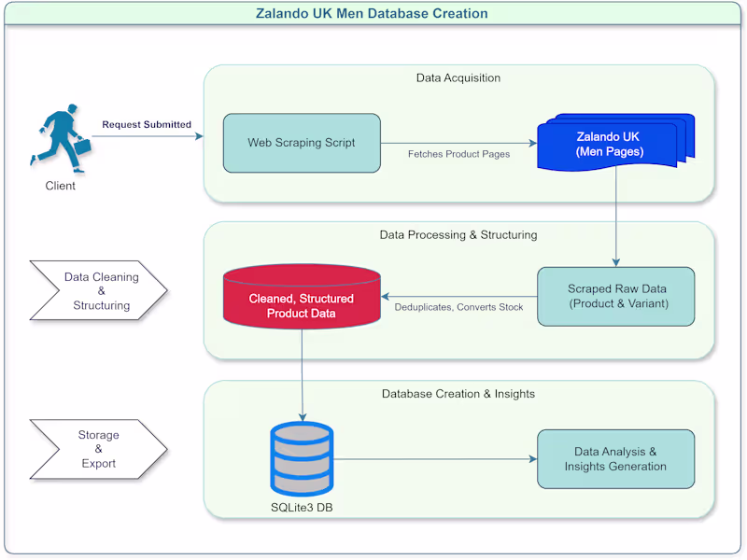Select the blue Zalando UK (Men Pages) document stack

tap(616, 142)
